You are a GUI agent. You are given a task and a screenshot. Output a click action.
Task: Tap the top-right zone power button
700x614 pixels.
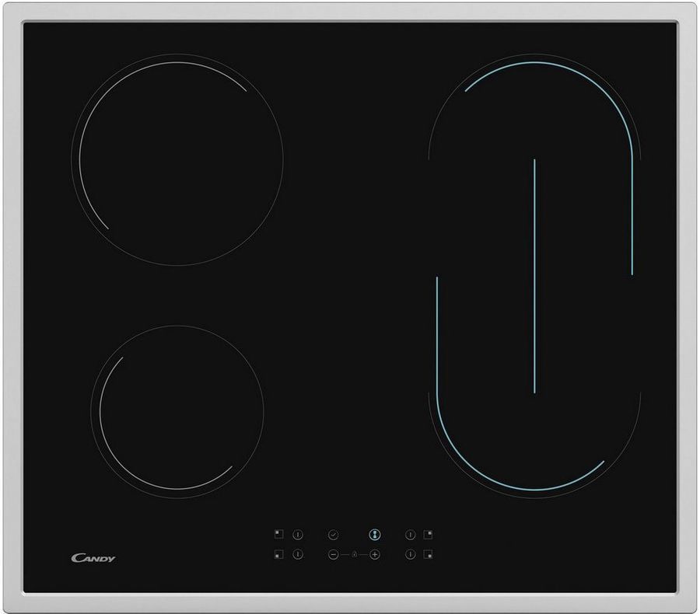click(410, 534)
